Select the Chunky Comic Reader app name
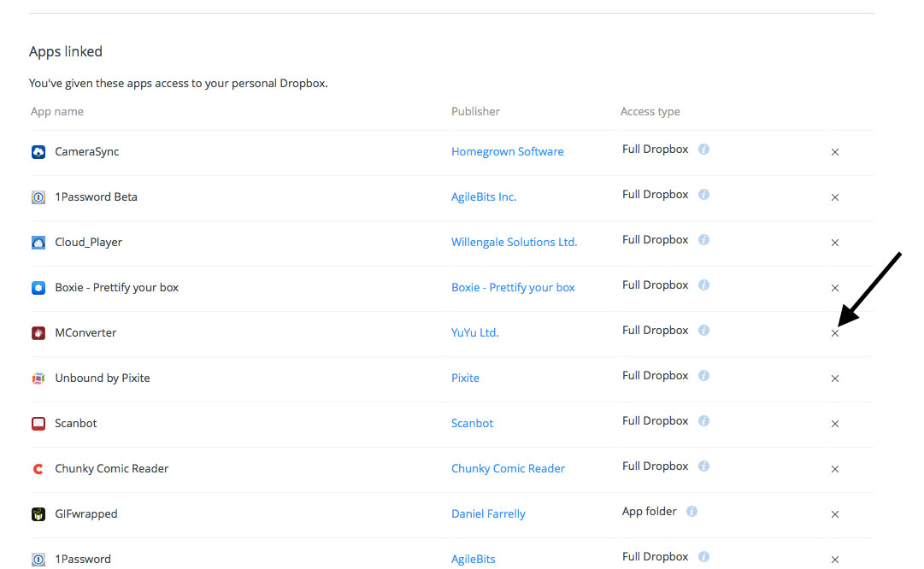The image size is (924, 569). [112, 469]
